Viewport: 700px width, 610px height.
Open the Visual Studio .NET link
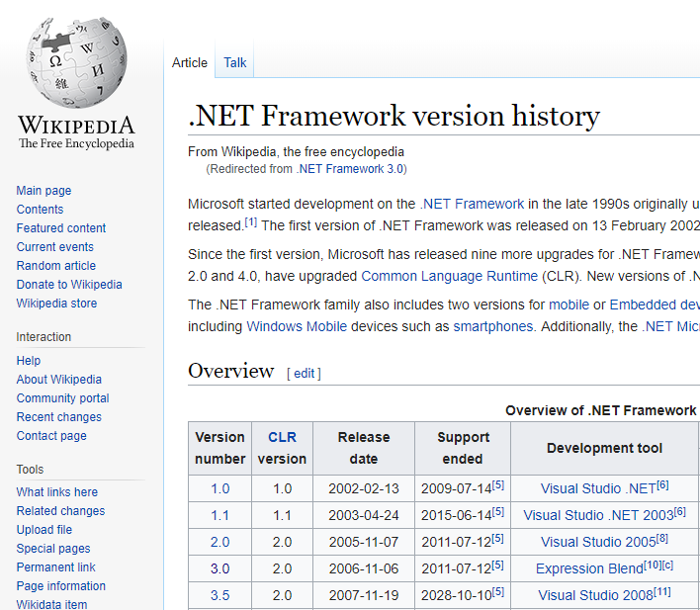tap(598, 488)
